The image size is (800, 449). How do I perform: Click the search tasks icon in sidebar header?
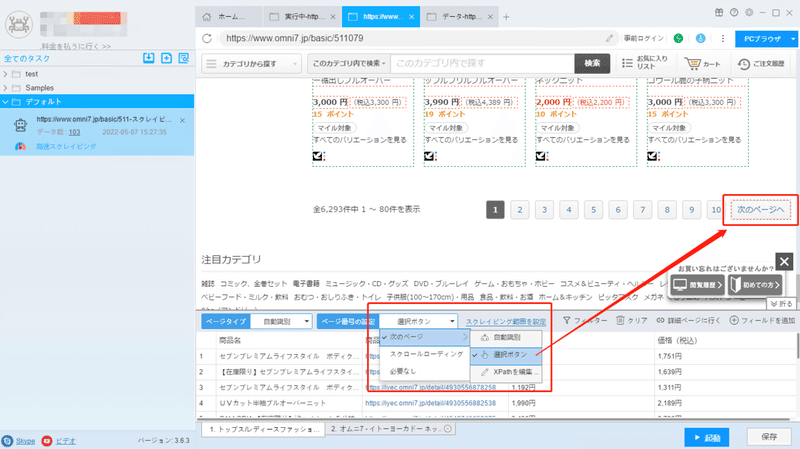pyautogui.click(x=184, y=58)
